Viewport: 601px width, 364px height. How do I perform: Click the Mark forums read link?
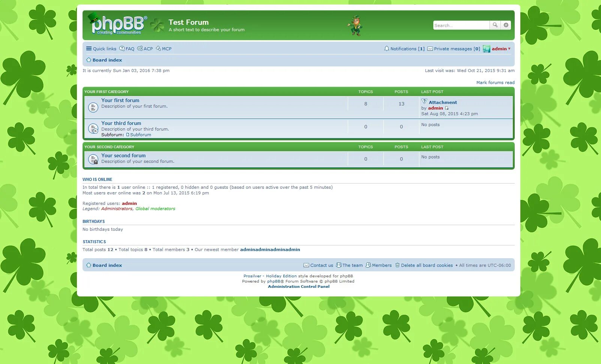click(x=496, y=82)
